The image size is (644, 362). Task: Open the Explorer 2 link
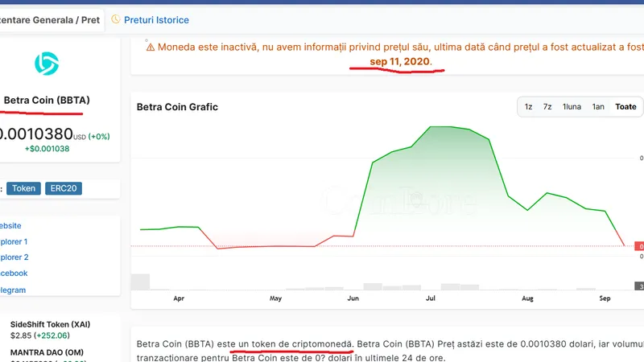tap(14, 257)
